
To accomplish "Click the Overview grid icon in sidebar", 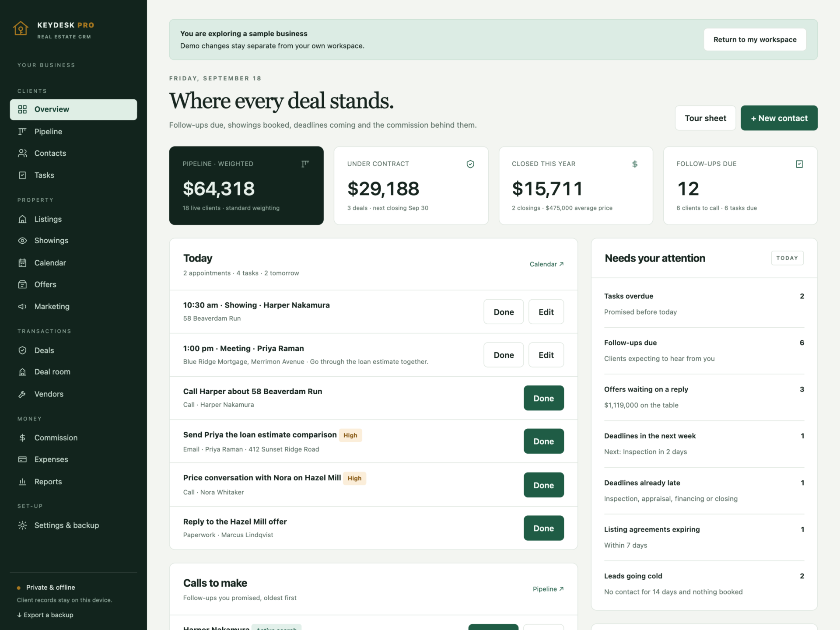I will (x=22, y=109).
